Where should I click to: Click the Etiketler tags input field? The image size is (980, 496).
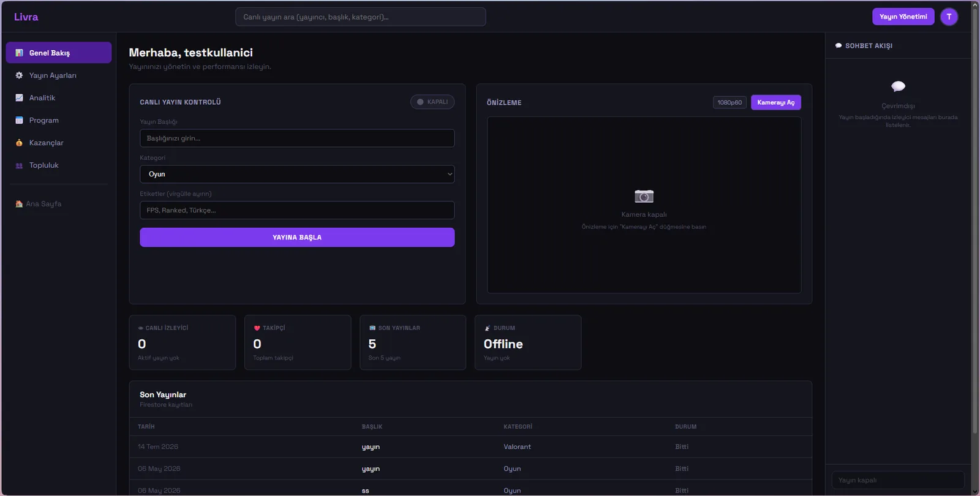[297, 210]
